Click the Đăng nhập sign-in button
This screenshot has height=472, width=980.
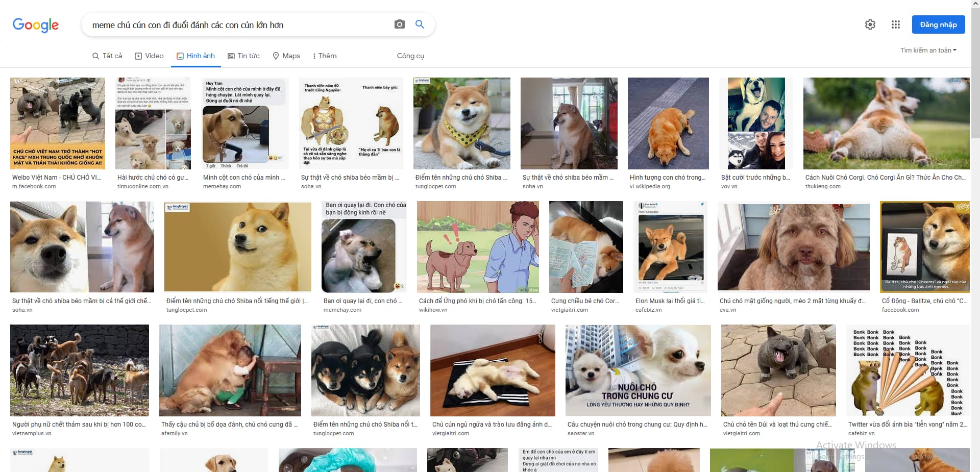(938, 24)
